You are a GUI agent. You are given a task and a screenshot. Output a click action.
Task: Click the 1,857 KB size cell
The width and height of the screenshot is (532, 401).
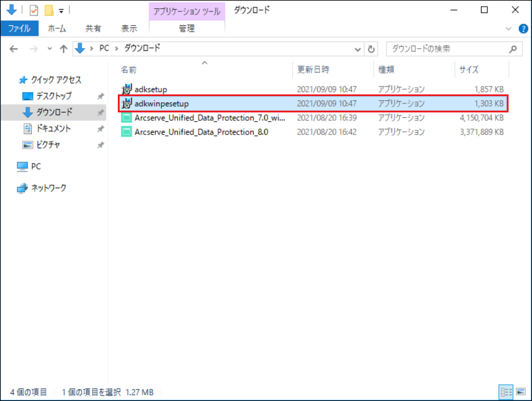pos(489,90)
